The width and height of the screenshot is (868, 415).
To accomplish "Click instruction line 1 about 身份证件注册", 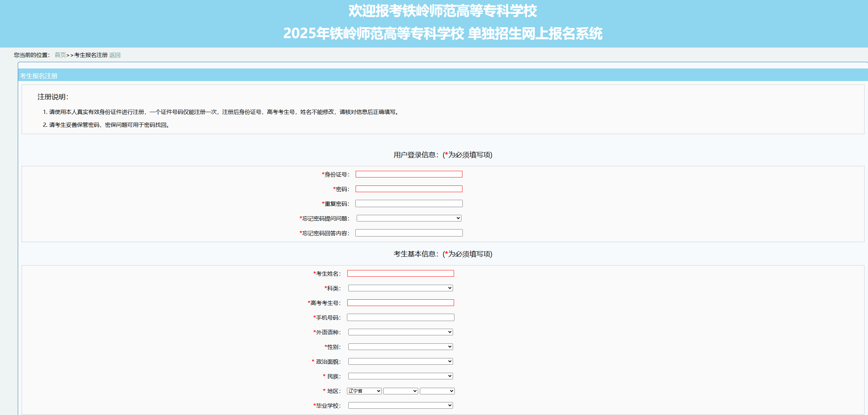I will pyautogui.click(x=224, y=112).
